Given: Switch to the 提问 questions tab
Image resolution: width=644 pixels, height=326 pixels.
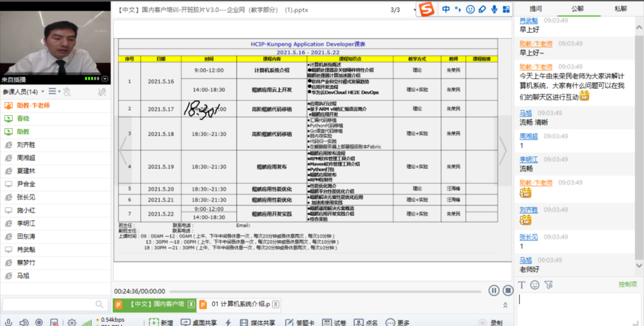Looking at the screenshot, I should coord(535,9).
